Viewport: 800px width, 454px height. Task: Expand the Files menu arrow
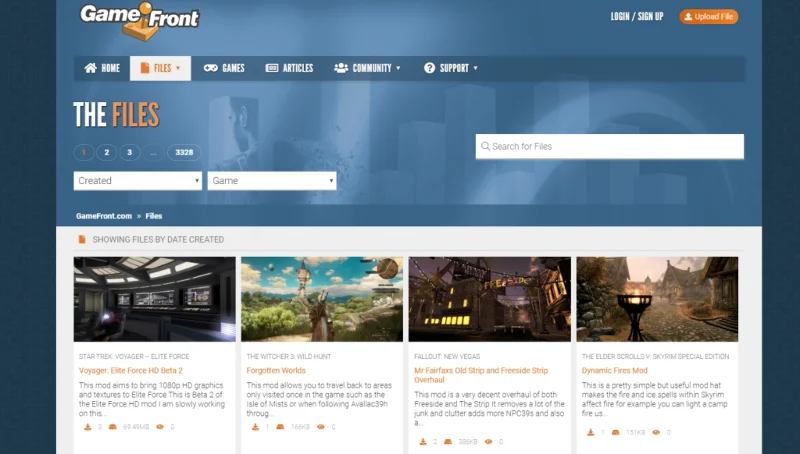[178, 69]
